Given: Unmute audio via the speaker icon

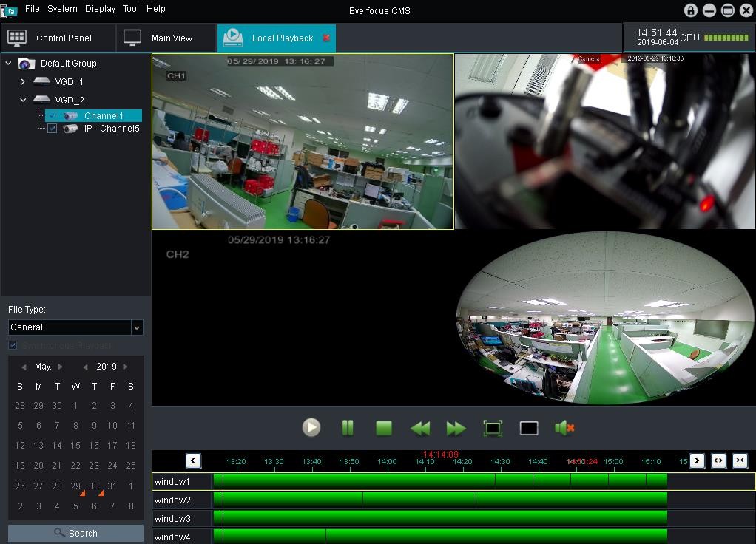Looking at the screenshot, I should point(564,427).
